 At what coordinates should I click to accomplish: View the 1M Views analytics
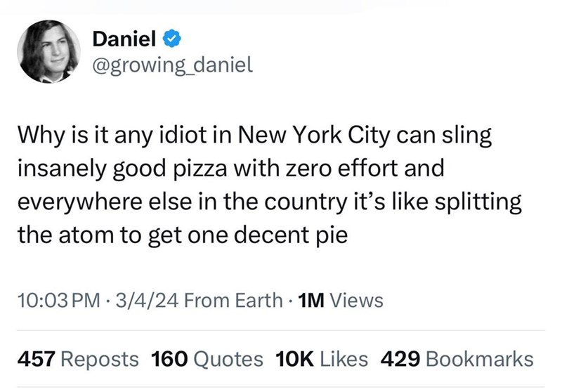(341, 301)
